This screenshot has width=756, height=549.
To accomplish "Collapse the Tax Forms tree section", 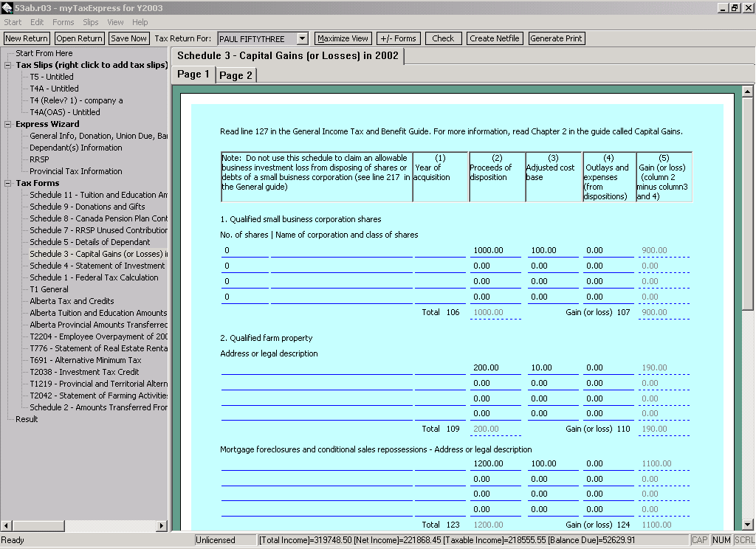I will (8, 183).
